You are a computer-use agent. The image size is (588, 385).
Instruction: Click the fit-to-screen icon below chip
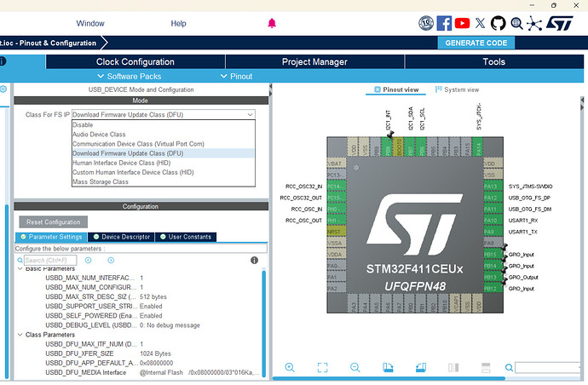pyautogui.click(x=322, y=367)
